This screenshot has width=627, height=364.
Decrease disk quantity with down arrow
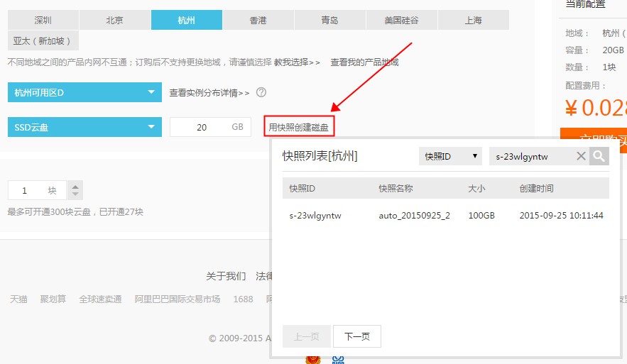tap(75, 195)
